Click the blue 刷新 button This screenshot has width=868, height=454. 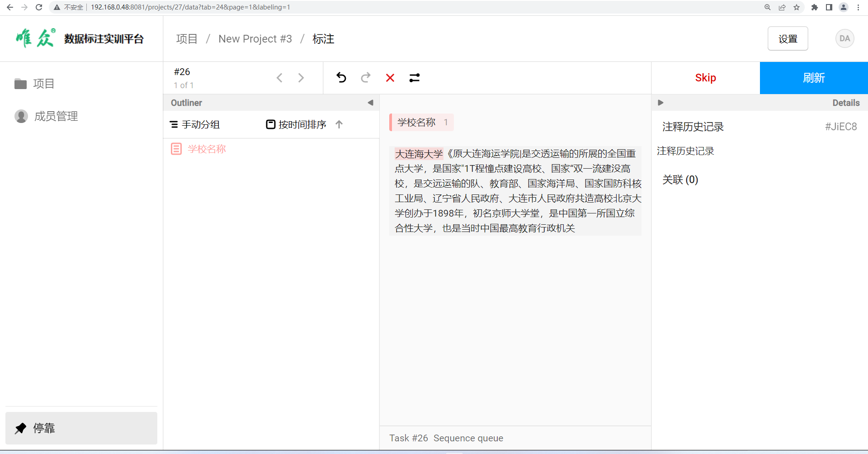click(814, 78)
